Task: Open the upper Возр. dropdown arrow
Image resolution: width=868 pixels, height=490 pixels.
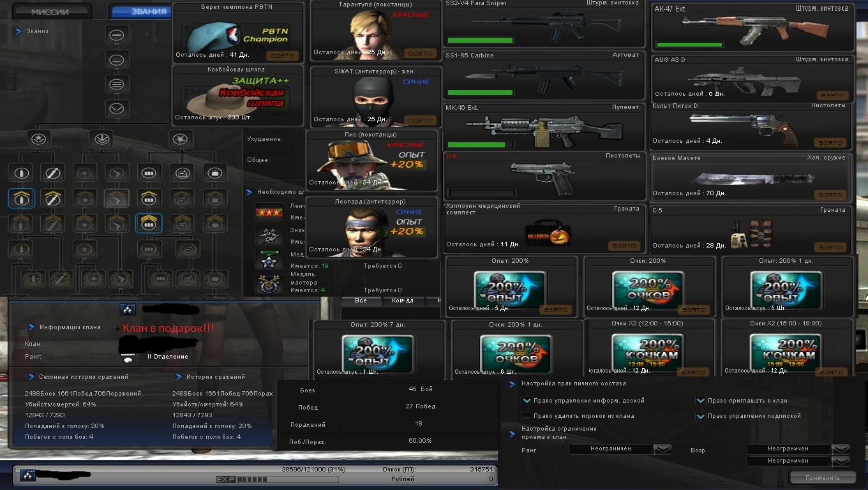Action: tap(841, 449)
